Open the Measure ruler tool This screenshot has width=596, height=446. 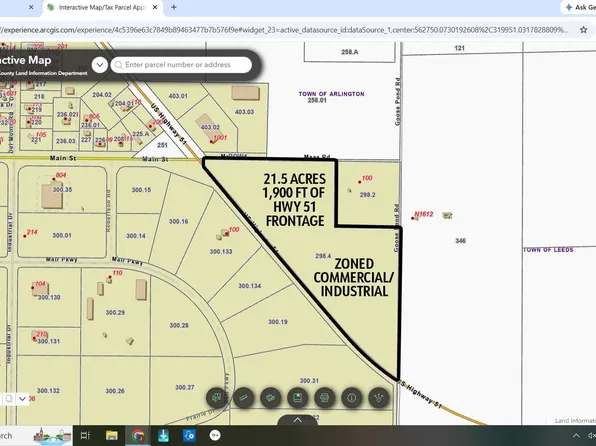tap(244, 398)
